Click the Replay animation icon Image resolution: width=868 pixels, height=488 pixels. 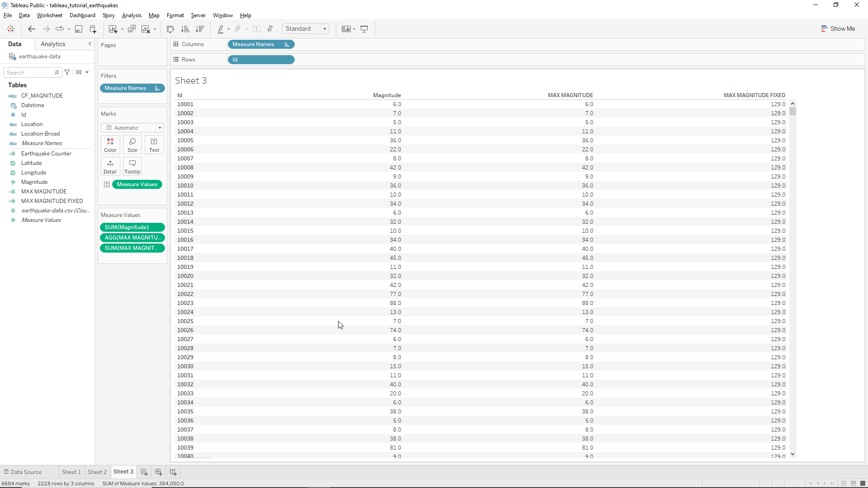tap(60, 29)
